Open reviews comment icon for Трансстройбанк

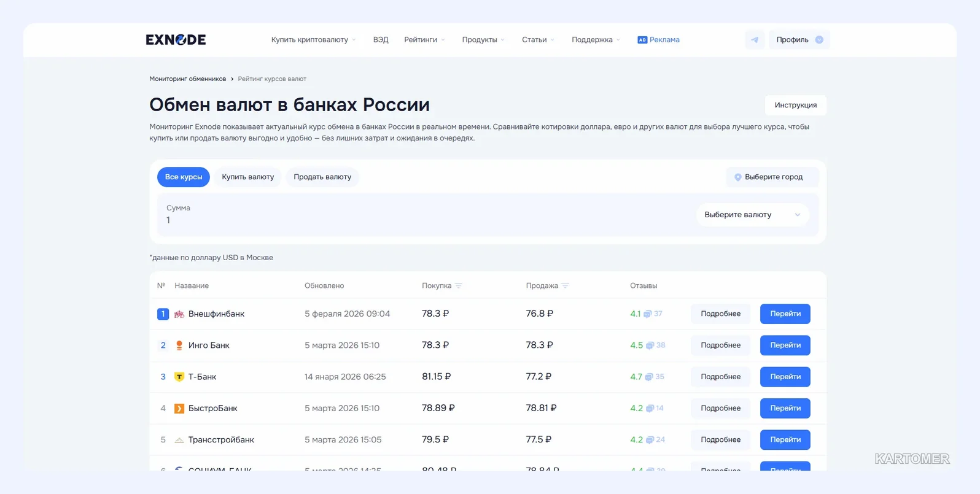pyautogui.click(x=650, y=440)
